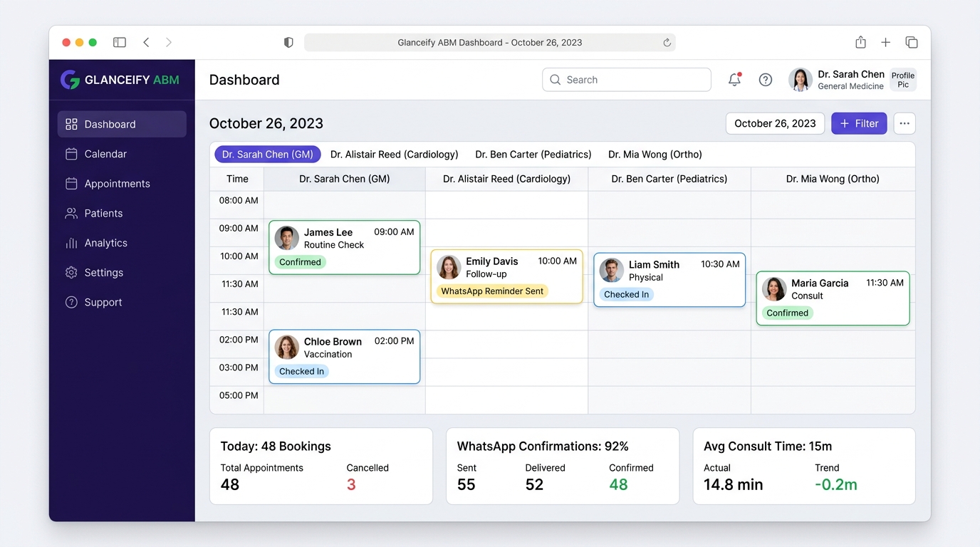The width and height of the screenshot is (980, 547).
Task: Click the Actual value 14.8 min
Action: pyautogui.click(x=734, y=485)
